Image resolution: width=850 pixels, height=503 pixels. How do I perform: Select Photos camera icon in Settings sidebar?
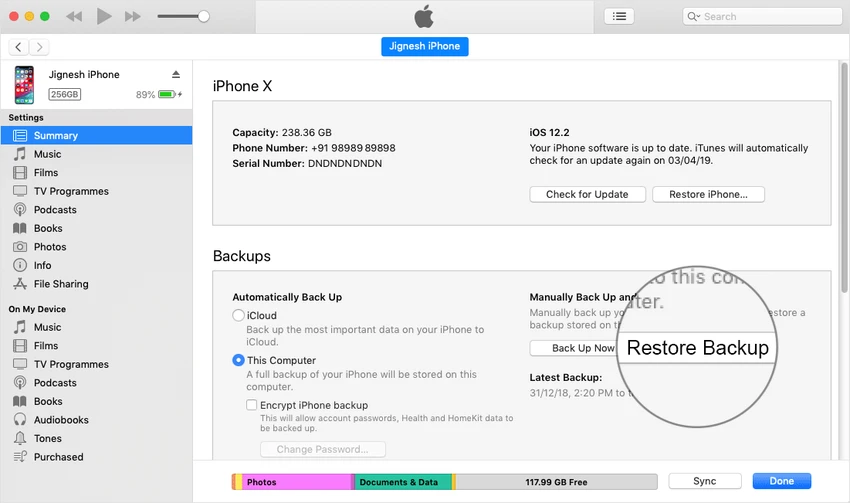pos(20,247)
